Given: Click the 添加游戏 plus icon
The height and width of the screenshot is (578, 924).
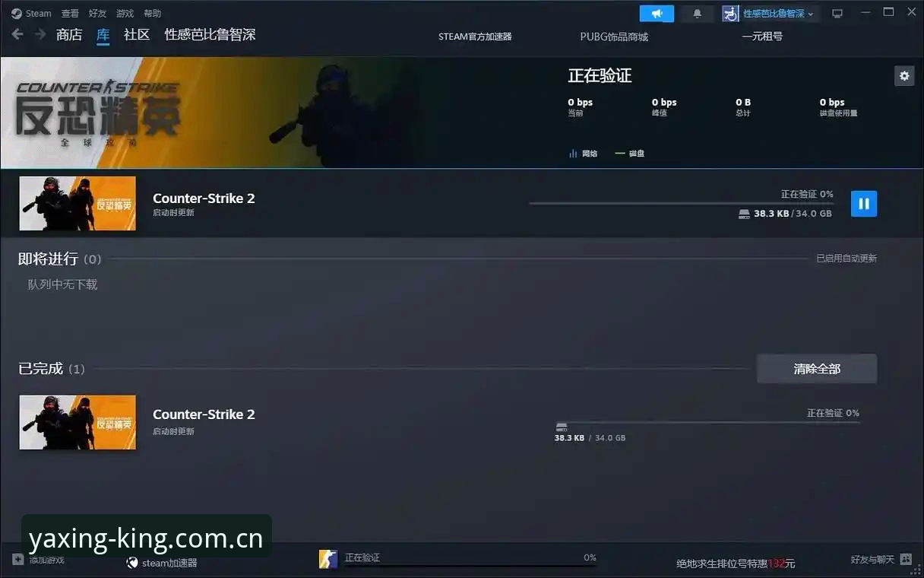Looking at the screenshot, I should (18, 559).
